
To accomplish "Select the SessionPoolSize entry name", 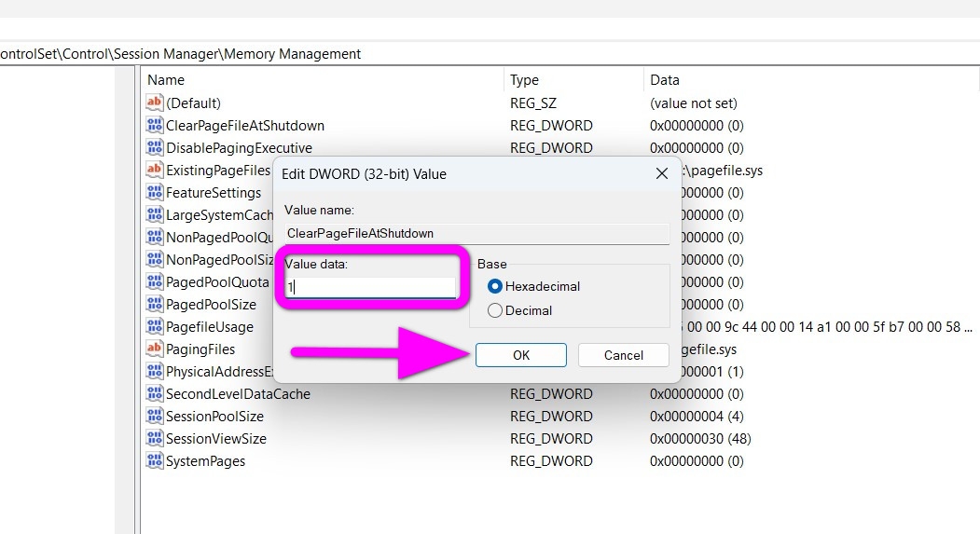I will [x=214, y=417].
